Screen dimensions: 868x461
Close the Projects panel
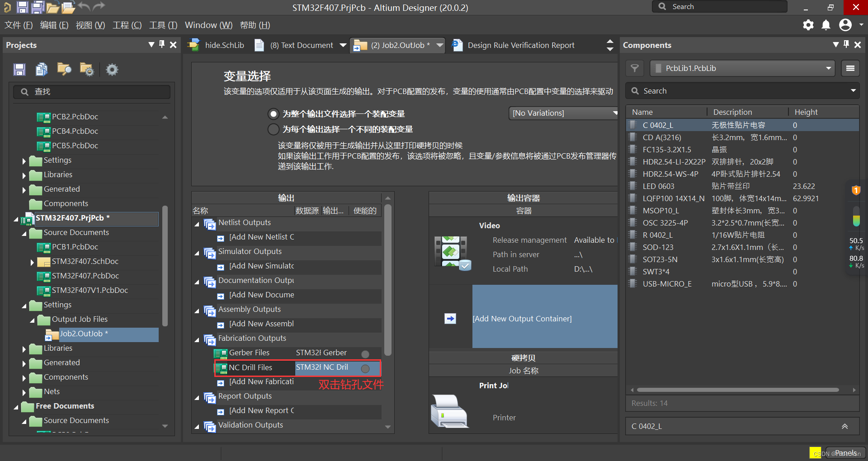pos(173,45)
